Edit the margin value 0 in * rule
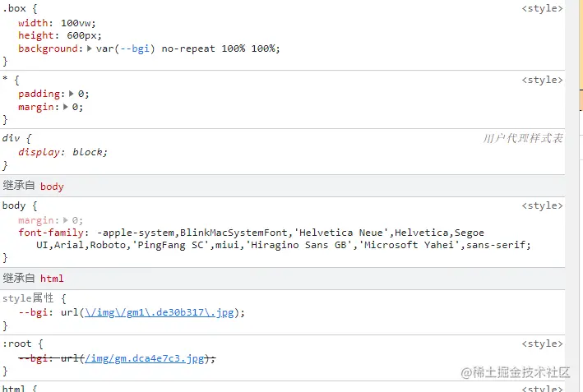583x392 pixels. pos(75,107)
